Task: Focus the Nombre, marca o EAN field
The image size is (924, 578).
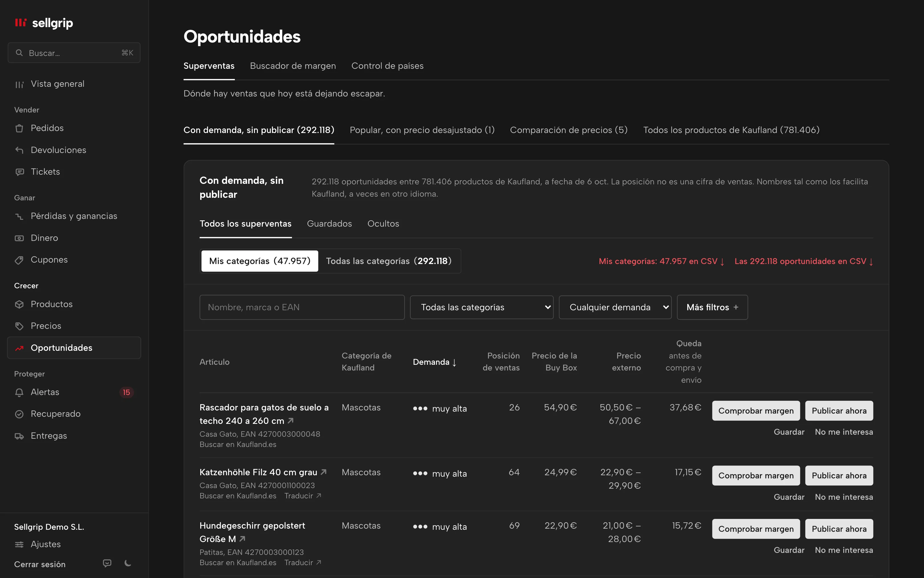Action: click(x=302, y=307)
